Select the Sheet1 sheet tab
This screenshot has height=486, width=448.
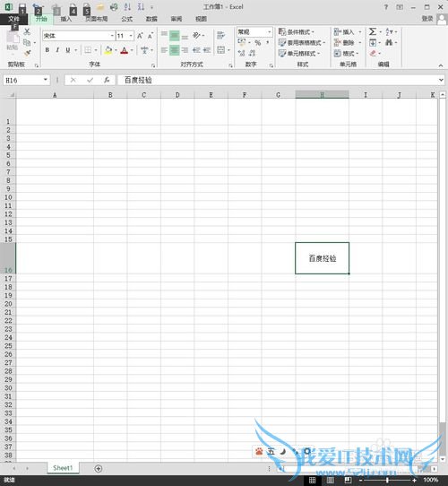click(x=63, y=468)
